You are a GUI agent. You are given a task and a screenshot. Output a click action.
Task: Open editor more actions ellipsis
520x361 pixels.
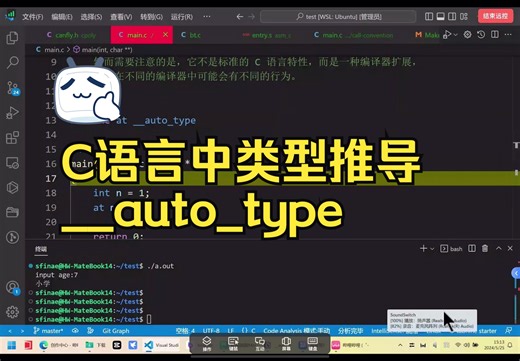click(x=508, y=34)
